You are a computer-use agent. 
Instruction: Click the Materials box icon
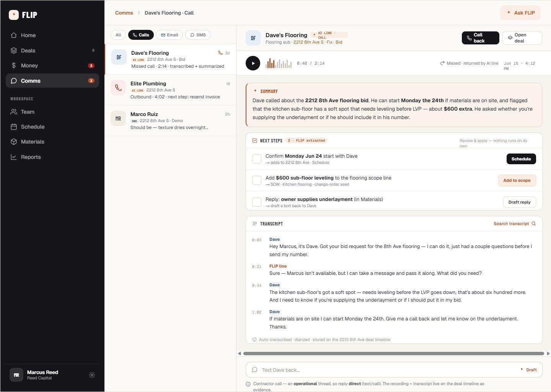pos(14,142)
